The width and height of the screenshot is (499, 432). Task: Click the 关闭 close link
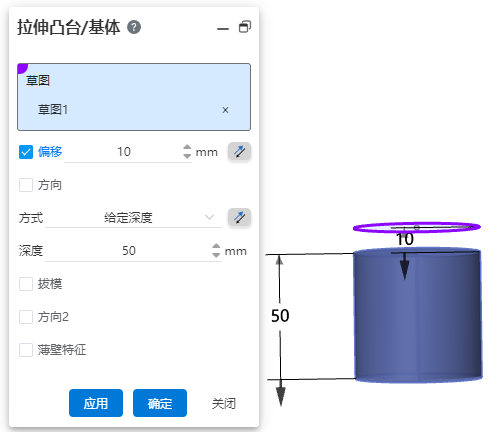(224, 404)
